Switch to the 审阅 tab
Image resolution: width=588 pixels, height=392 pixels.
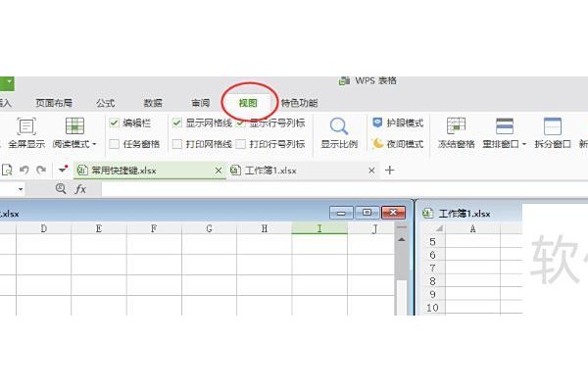(x=201, y=103)
